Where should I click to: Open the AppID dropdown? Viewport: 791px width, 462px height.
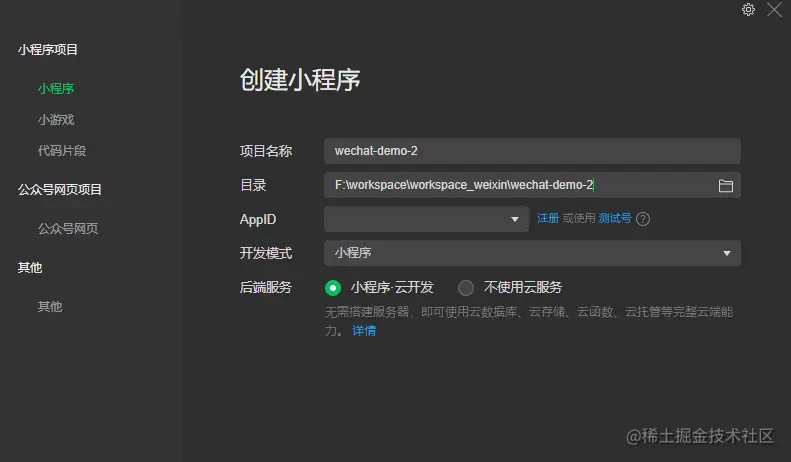pos(426,219)
